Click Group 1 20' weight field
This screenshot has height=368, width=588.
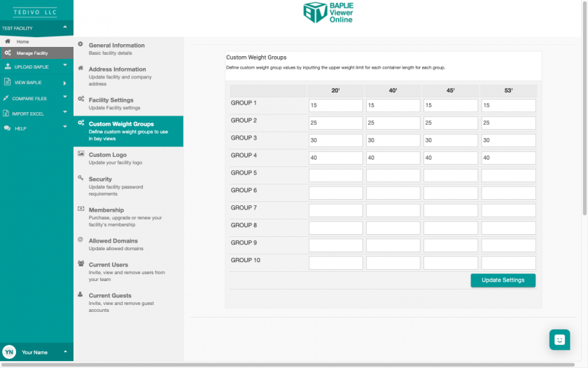335,105
